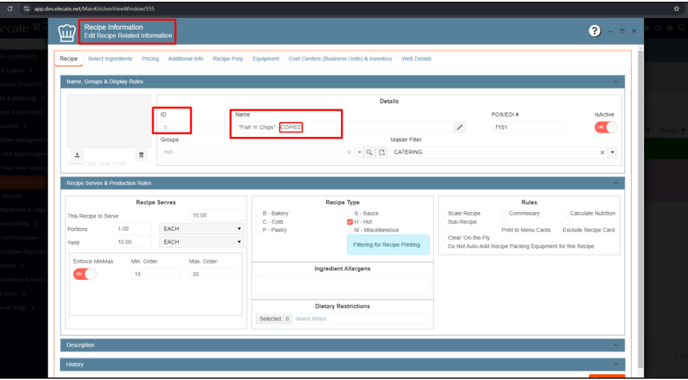Check the S - Sauce recipe type
Viewport: 688px width, 380px height.
[x=350, y=214]
